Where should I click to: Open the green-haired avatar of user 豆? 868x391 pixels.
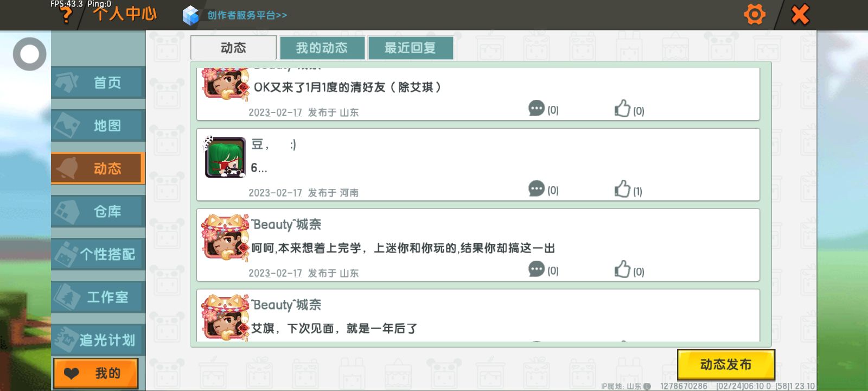click(225, 157)
